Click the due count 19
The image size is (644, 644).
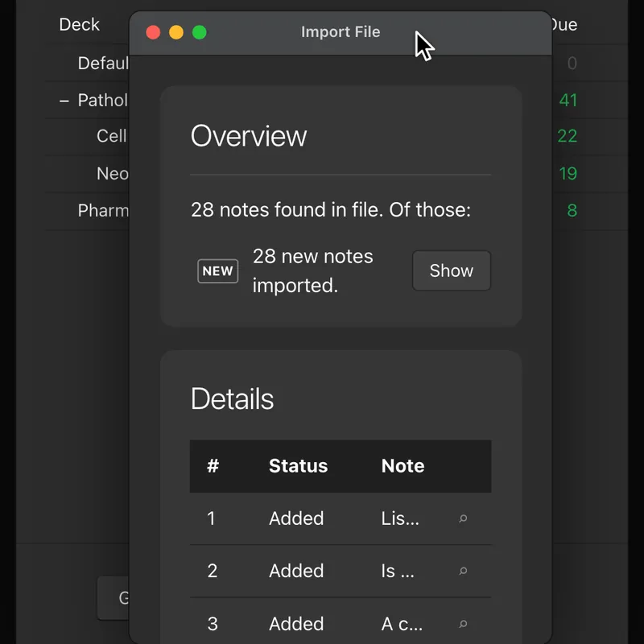click(568, 173)
